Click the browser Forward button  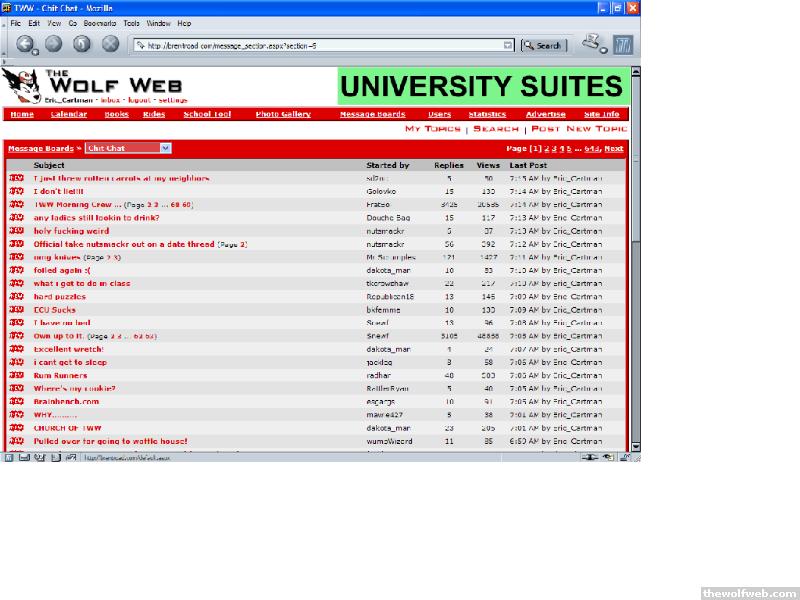pos(53,44)
